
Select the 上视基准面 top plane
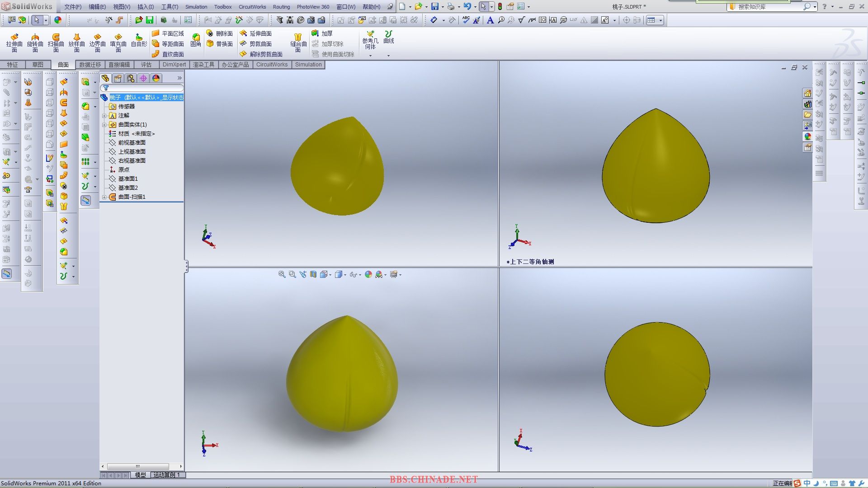127,152
